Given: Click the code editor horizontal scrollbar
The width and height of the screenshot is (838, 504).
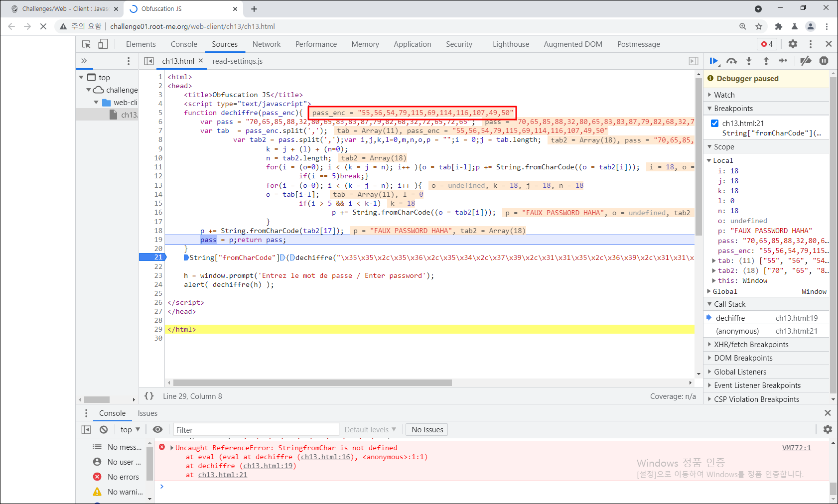Looking at the screenshot, I should (x=312, y=382).
